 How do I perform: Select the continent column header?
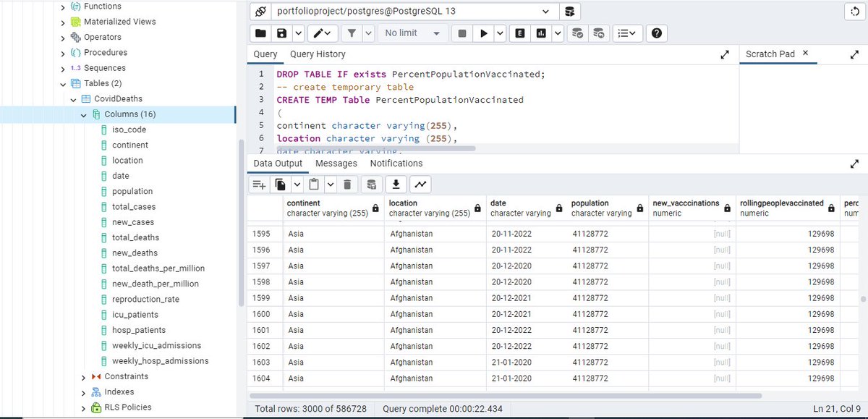click(333, 208)
